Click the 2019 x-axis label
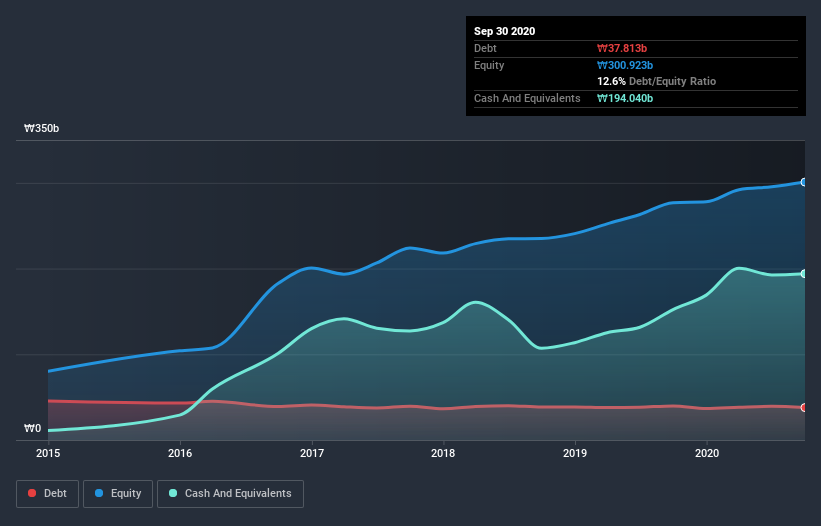The height and width of the screenshot is (526, 821). [x=575, y=453]
